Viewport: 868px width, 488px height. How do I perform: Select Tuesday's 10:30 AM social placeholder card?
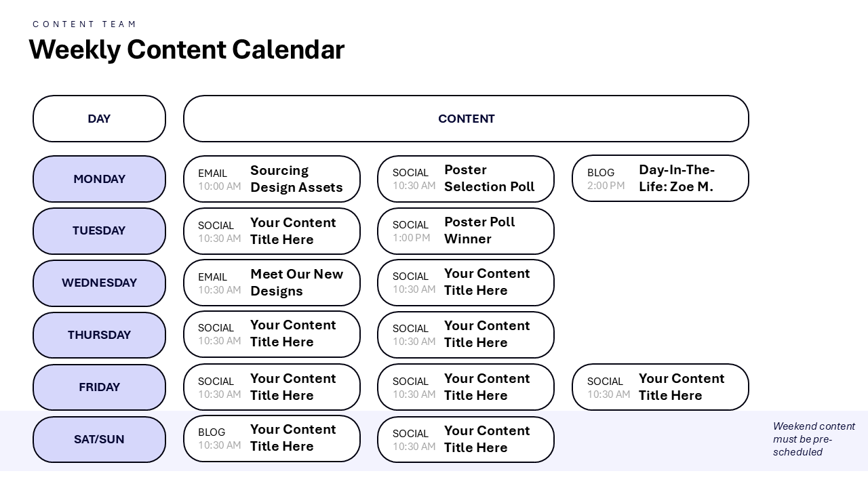271,231
